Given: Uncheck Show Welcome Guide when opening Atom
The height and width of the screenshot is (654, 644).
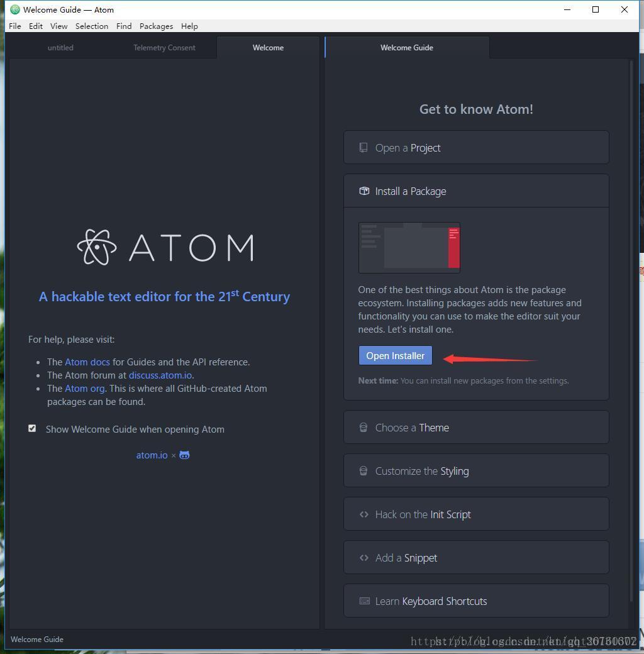Looking at the screenshot, I should (32, 428).
